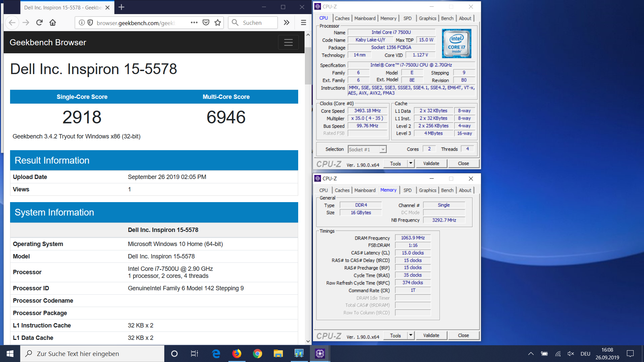Launch Google Chrome from taskbar

tap(258, 354)
